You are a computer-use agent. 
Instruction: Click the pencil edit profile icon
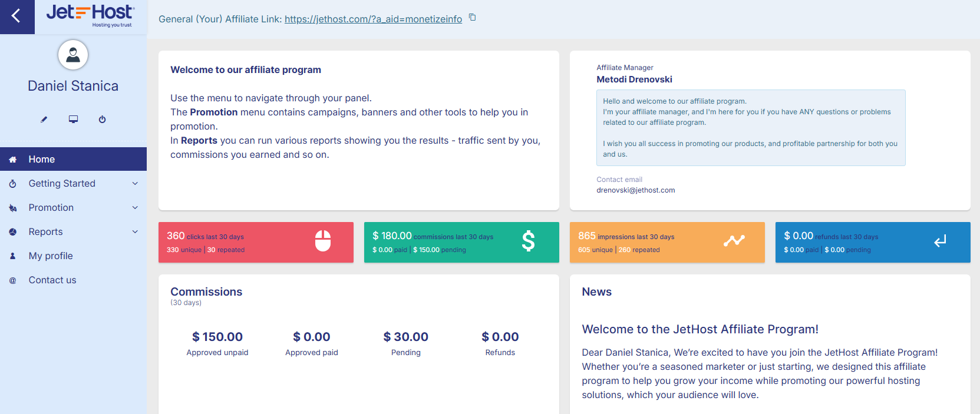click(44, 119)
